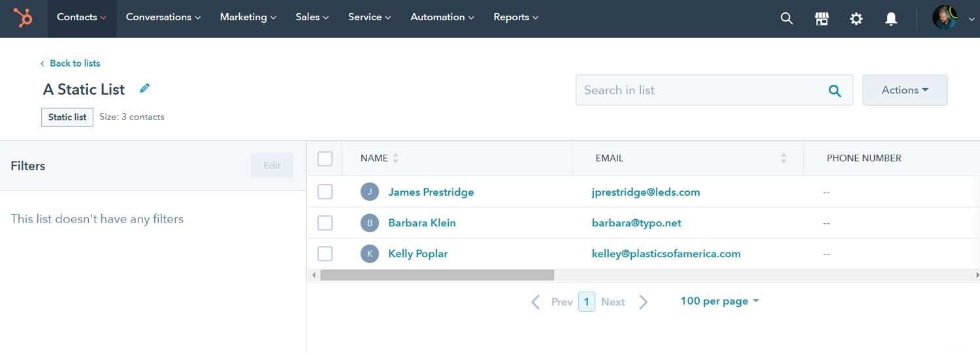The image size is (980, 353).
Task: Open the notifications bell
Action: pos(890,18)
